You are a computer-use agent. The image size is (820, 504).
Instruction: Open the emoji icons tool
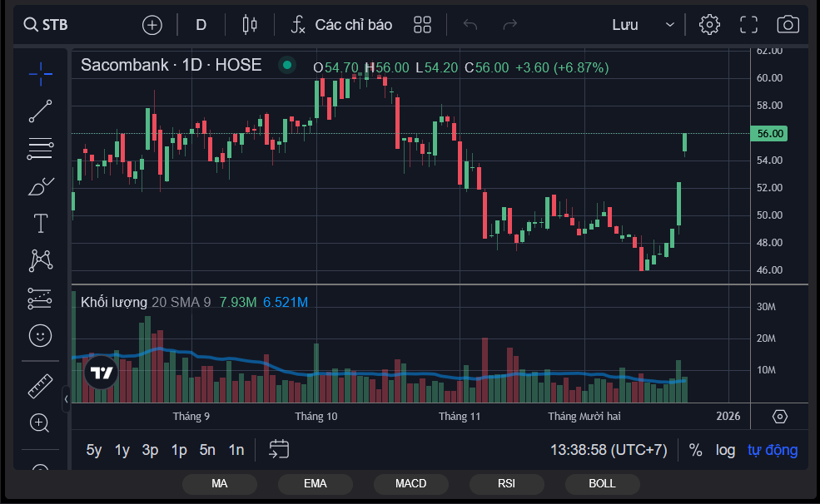pyautogui.click(x=40, y=336)
